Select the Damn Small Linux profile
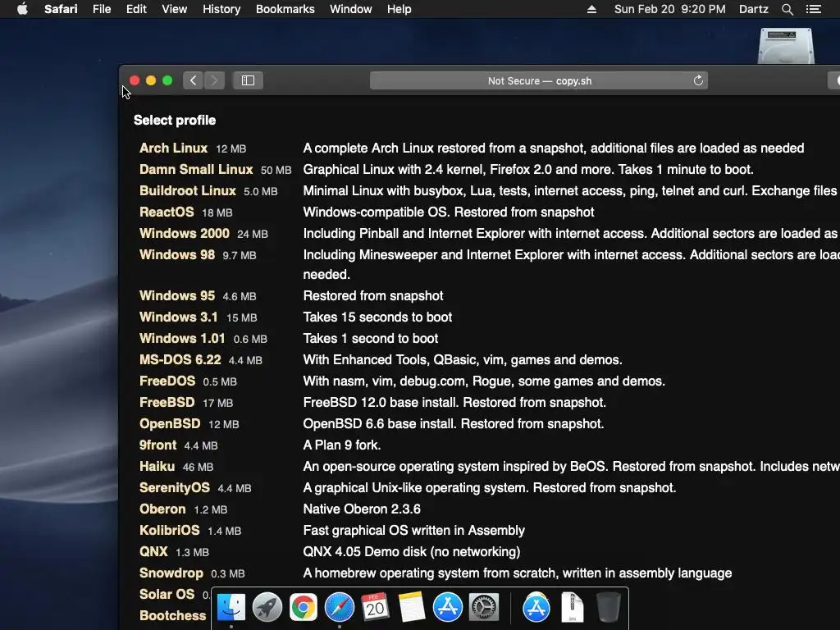Viewport: 840px width, 630px height. point(196,169)
